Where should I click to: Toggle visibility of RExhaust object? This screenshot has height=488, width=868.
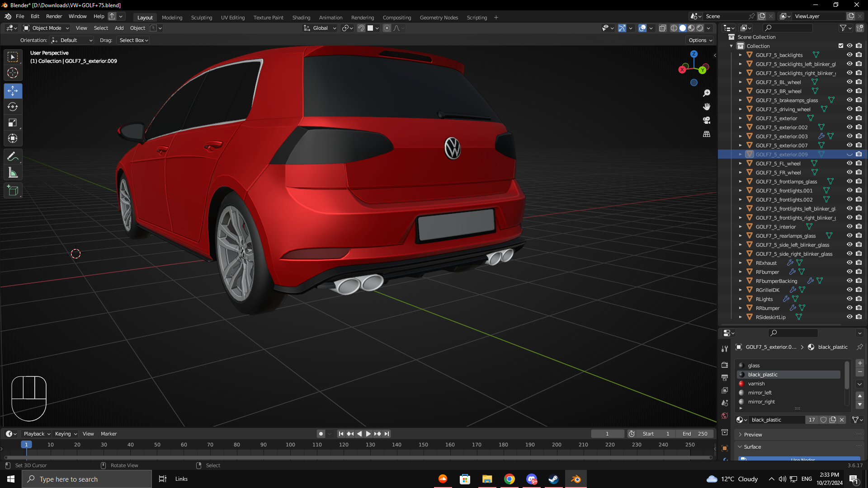pyautogui.click(x=849, y=263)
